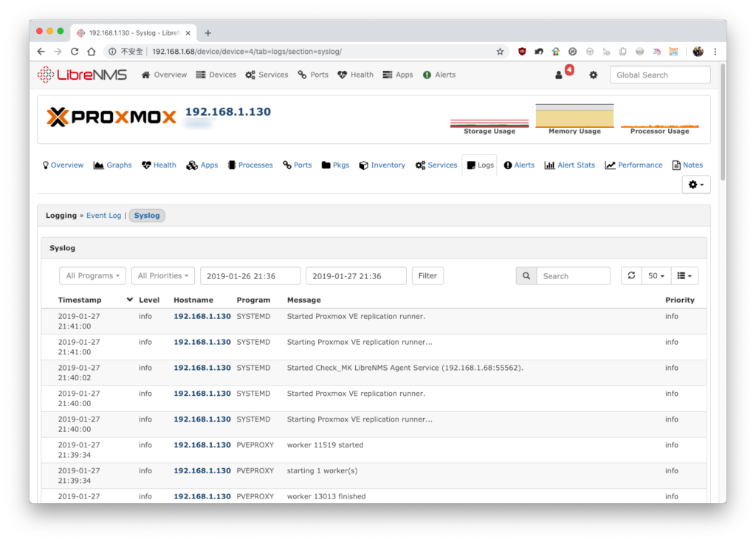Viewport: 756px width, 542px height.
Task: Open the column visibility list dropdown
Action: click(684, 276)
